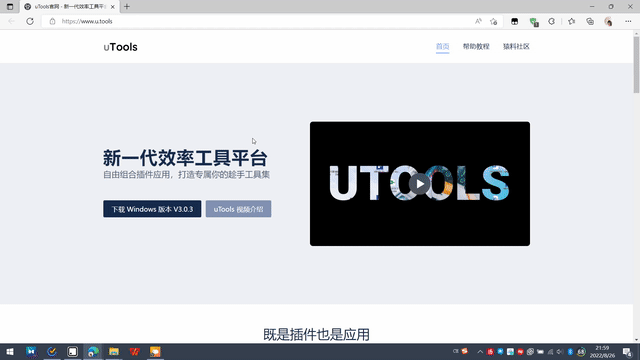
Task: Refresh the page with the reload icon
Action: coord(30,21)
